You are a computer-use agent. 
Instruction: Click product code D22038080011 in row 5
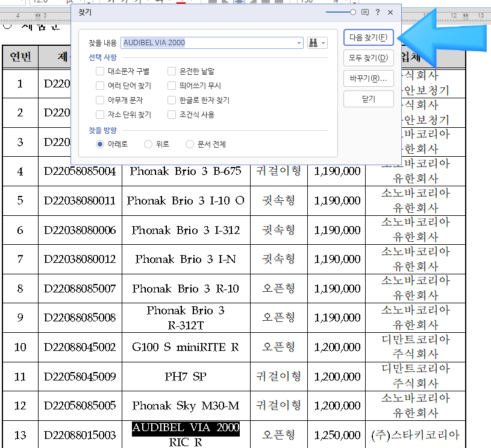click(80, 201)
